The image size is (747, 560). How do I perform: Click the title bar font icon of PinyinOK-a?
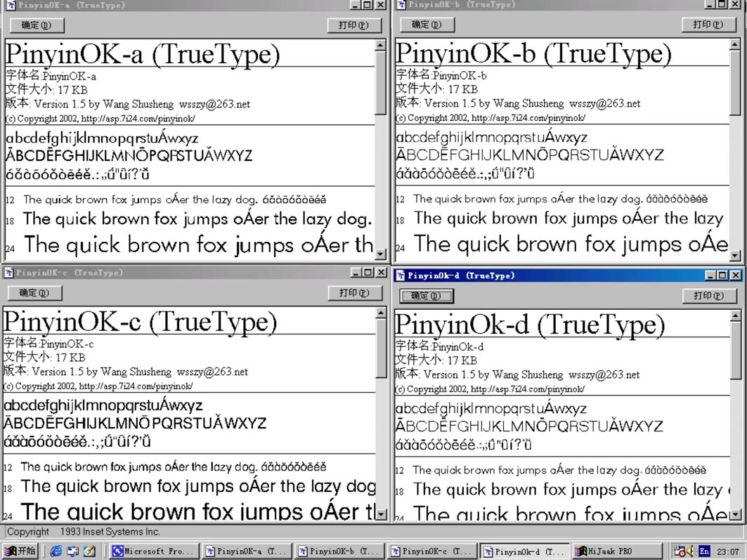coord(11,5)
